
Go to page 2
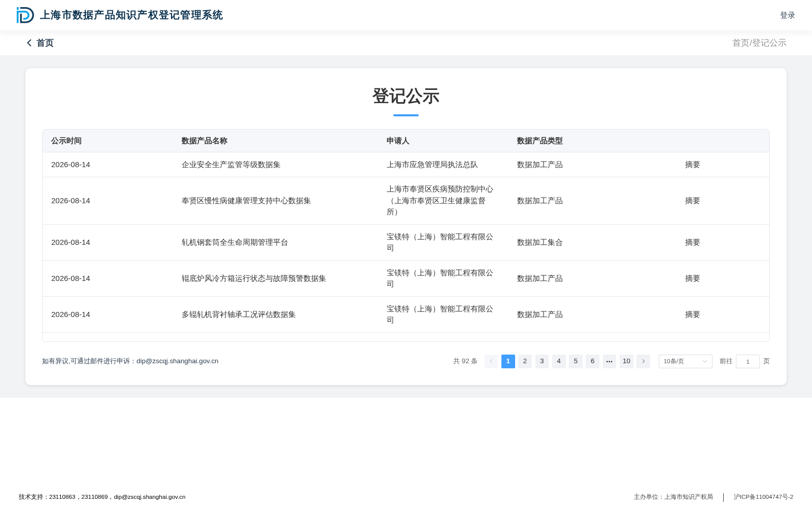[525, 361]
